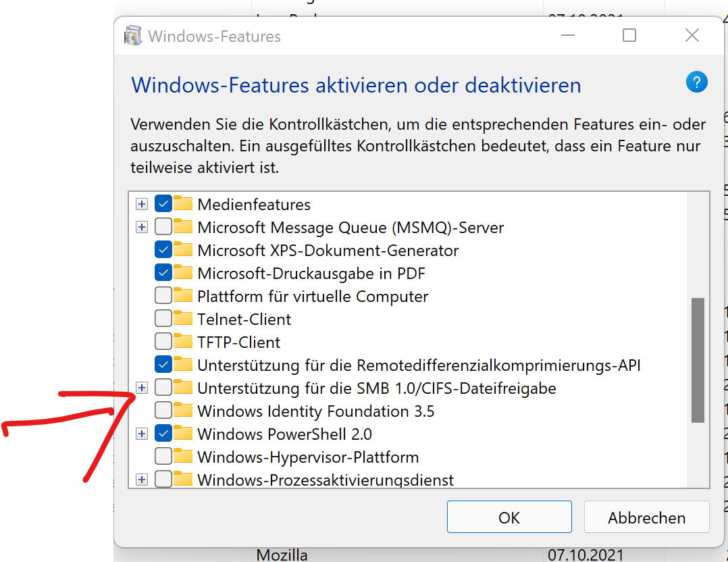
Task: Expand the Microsoft Message Queue (MSMQ)-Server node
Action: point(142,227)
